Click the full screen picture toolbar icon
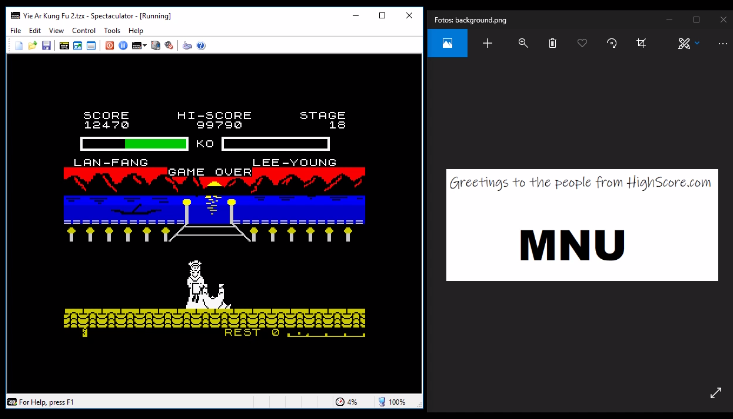 coord(78,45)
